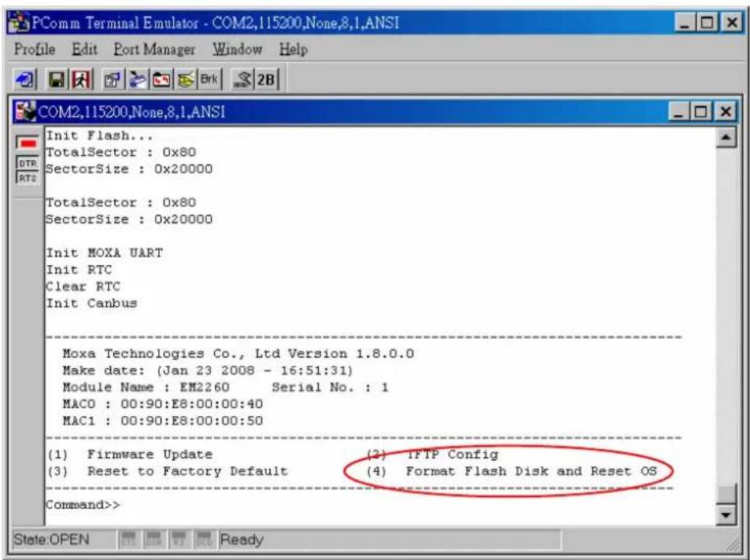
Task: Click the red line-status indicator in sidebar
Action: (28, 143)
